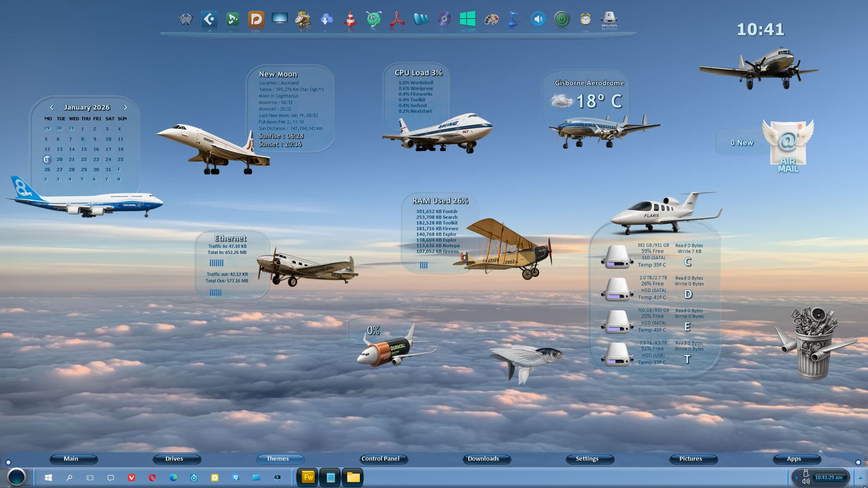868x488 pixels.
Task: Click the Downloads button
Action: point(483,459)
